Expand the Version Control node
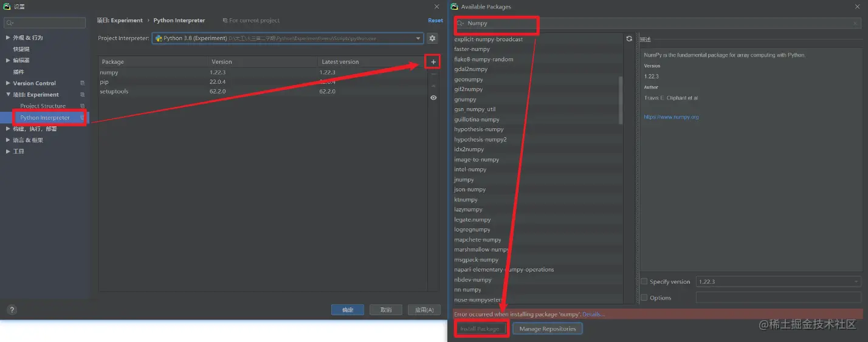Viewport: 868px width, 342px height. [8, 83]
